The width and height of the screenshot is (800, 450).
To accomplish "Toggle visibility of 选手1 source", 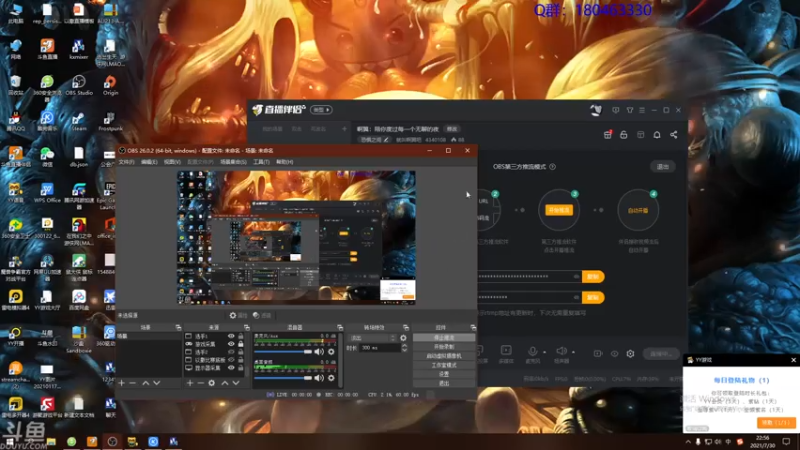I will click(231, 336).
